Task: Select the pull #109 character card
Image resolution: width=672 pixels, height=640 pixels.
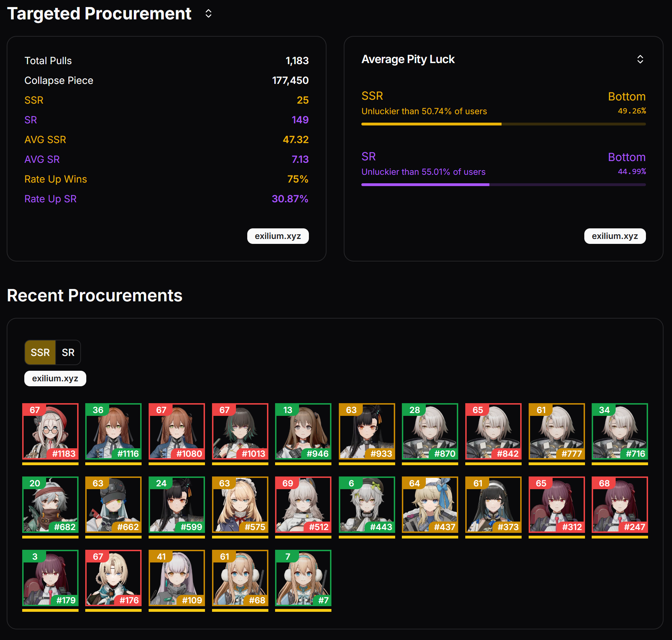Action: point(177,578)
